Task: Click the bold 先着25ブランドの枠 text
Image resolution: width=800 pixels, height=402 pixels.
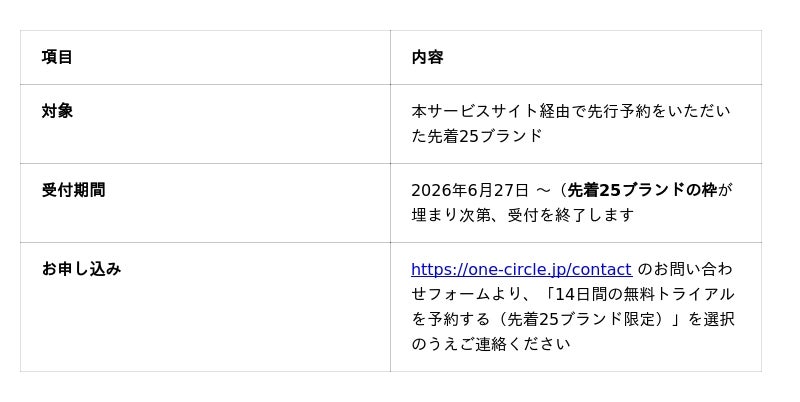Action: tap(642, 190)
